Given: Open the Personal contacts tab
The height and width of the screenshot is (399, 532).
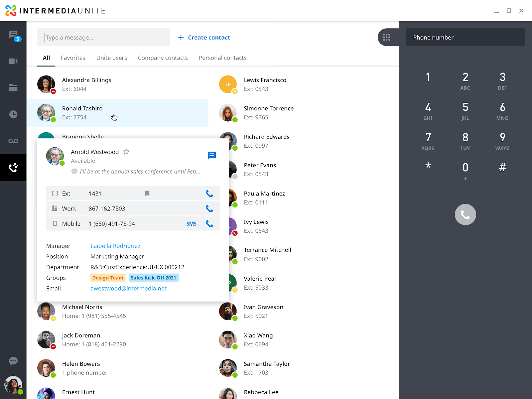Looking at the screenshot, I should click(222, 58).
